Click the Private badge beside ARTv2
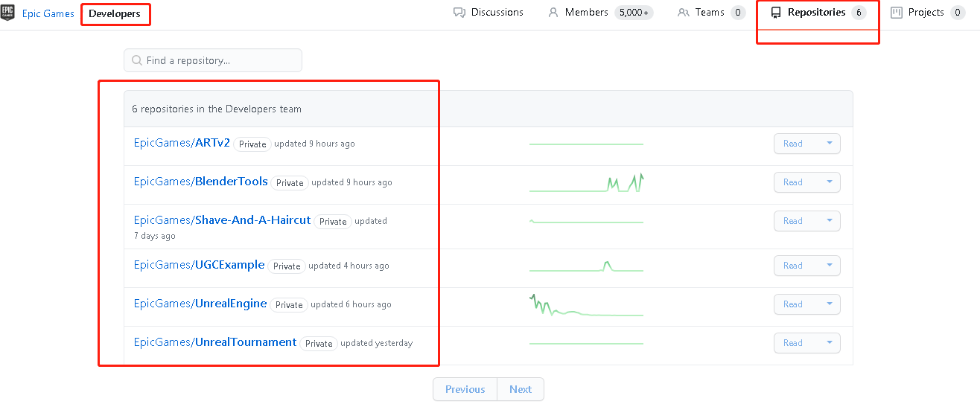 [252, 144]
